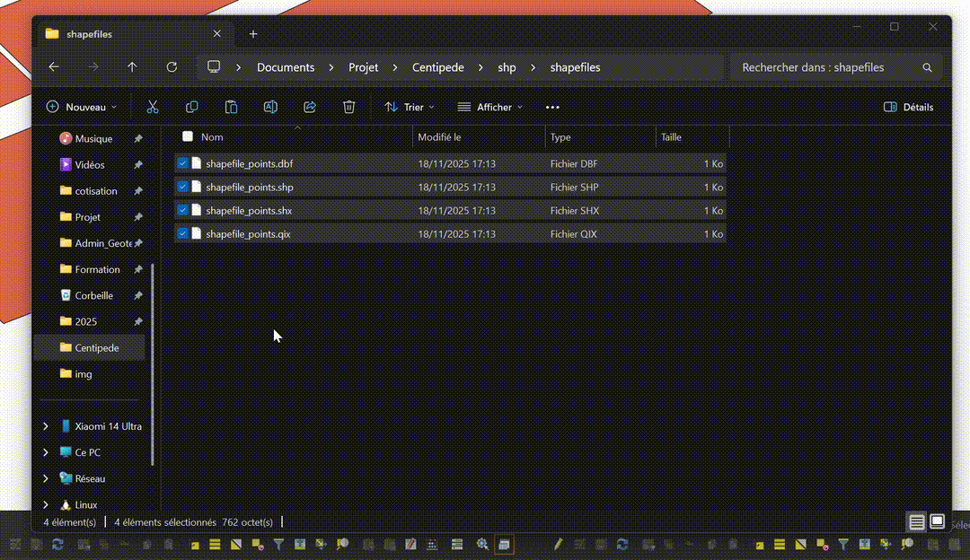Expand the Ce PC tree node

[46, 452]
